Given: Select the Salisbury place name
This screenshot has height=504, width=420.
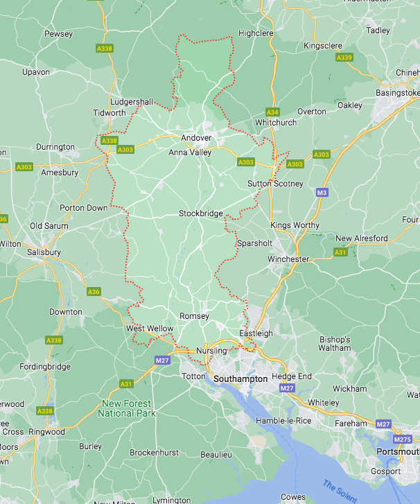Looking at the screenshot, I should (x=44, y=252).
